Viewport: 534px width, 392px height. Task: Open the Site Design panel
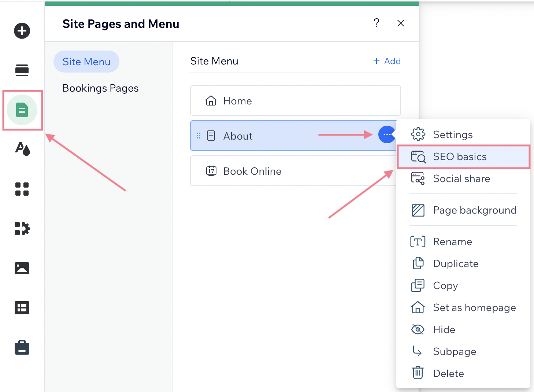(22, 149)
